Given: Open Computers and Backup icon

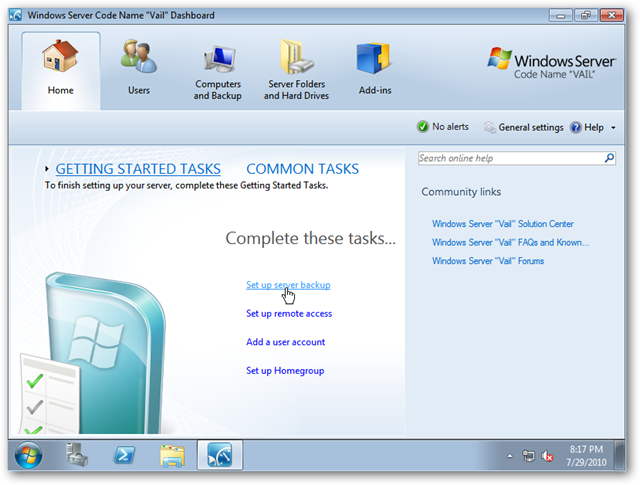Looking at the screenshot, I should click(220, 59).
